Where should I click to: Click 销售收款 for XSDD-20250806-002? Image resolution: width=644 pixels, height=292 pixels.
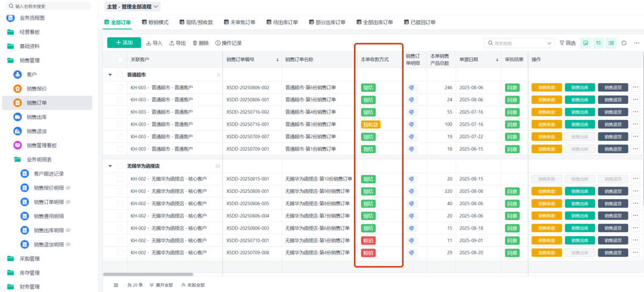(x=546, y=87)
